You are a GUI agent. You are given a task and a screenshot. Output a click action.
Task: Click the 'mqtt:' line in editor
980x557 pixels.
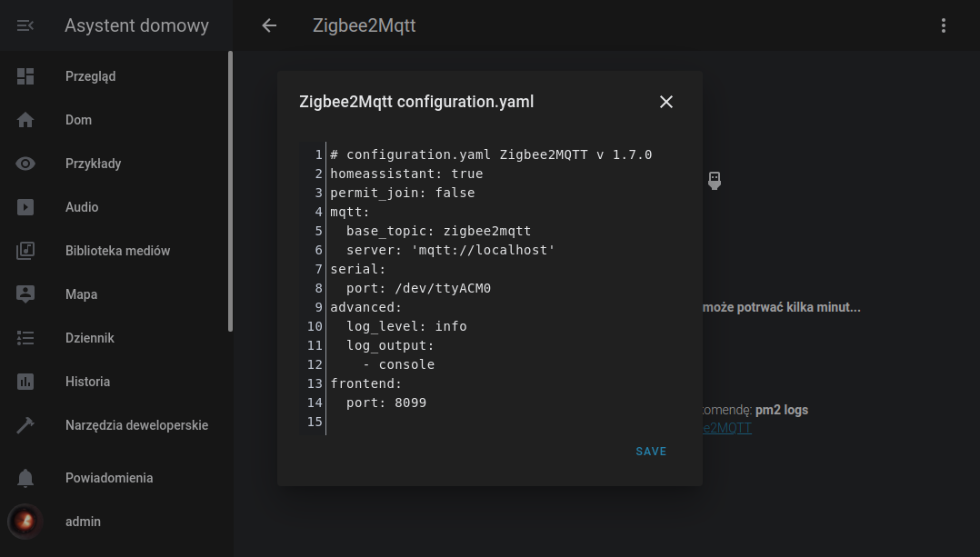click(350, 212)
